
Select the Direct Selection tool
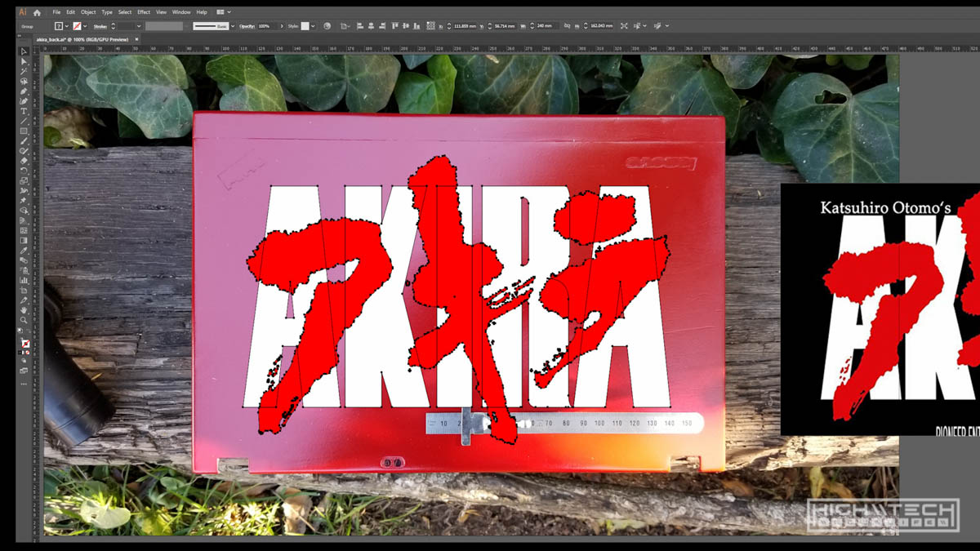pos(24,61)
